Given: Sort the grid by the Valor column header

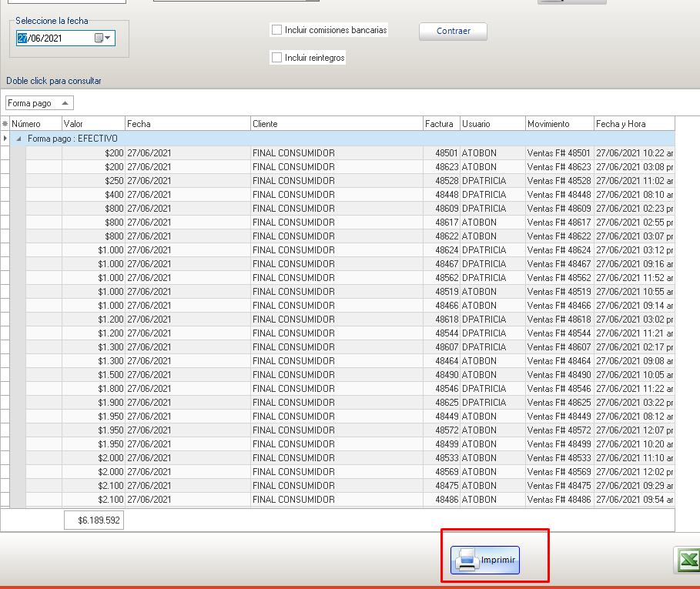Looking at the screenshot, I should click(92, 124).
